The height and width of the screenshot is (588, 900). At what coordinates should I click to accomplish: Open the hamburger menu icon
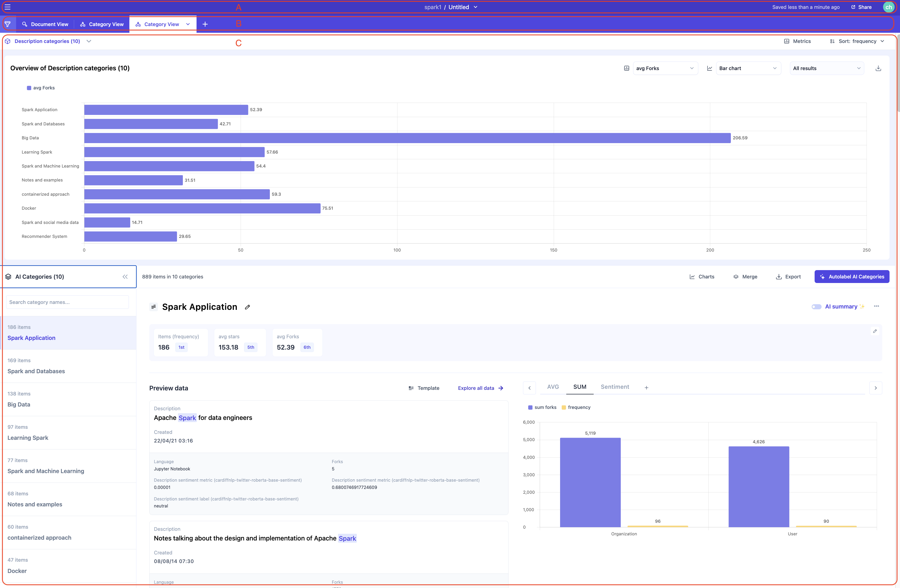8,7
